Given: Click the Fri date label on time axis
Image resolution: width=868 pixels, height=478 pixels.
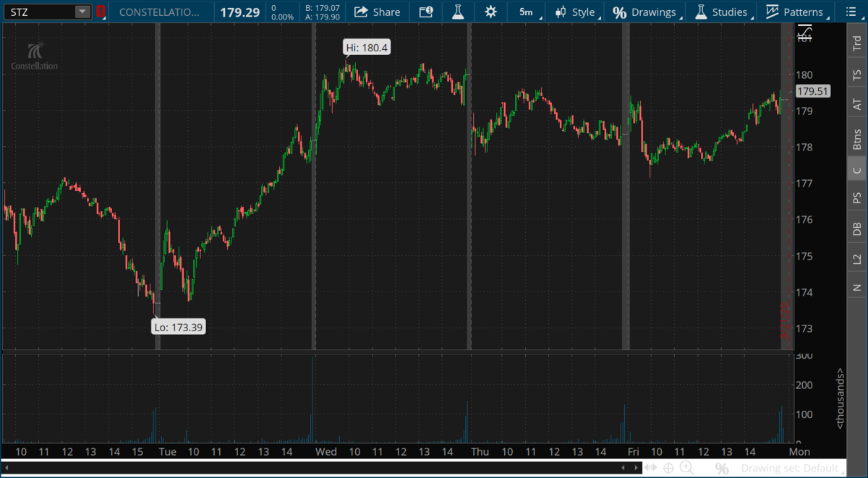Looking at the screenshot, I should pos(634,452).
